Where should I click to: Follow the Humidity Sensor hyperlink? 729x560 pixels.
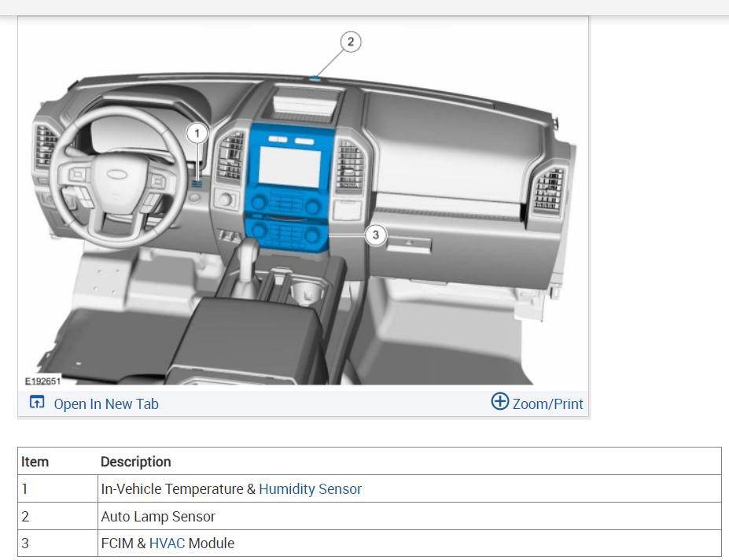[x=310, y=489]
